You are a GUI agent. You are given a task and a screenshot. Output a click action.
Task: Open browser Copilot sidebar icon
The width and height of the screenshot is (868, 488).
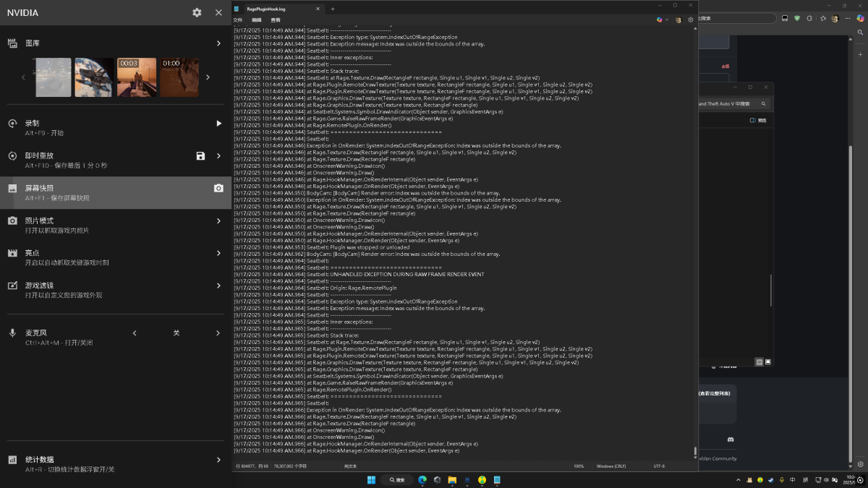tap(861, 18)
